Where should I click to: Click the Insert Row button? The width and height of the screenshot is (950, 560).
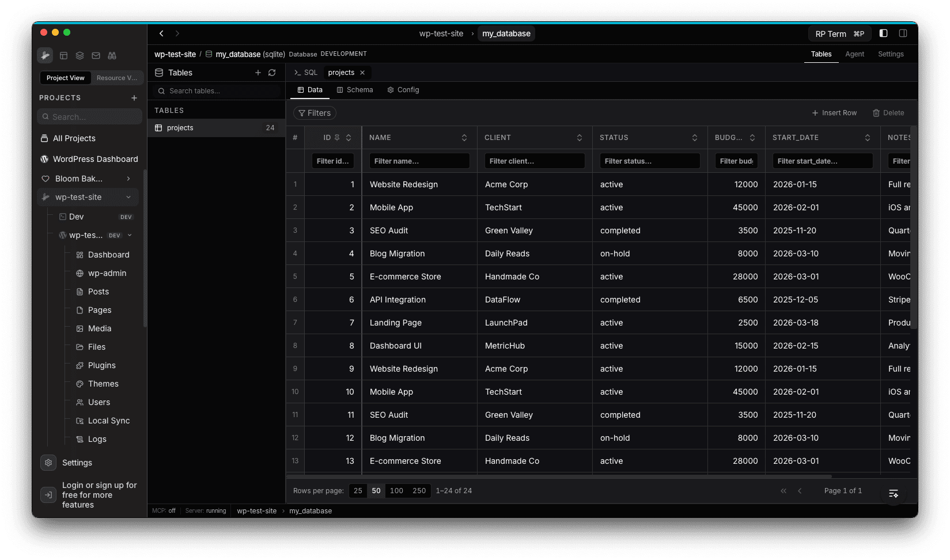[x=834, y=112]
